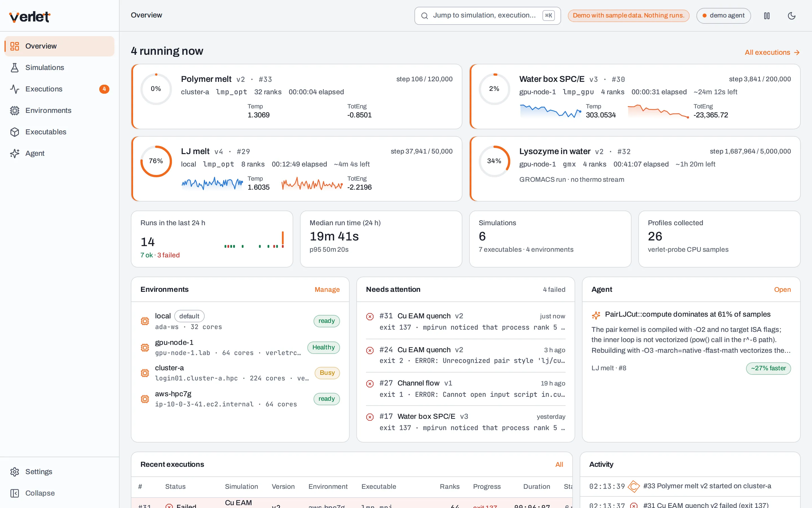
Task: Click the Lysozyme in water 34% ring
Action: coord(494,161)
